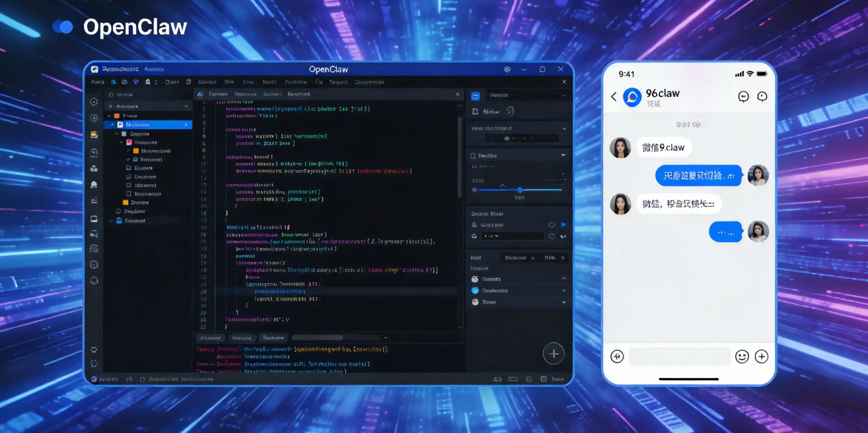Open the chat bubble icon in the phone header

pos(744,97)
